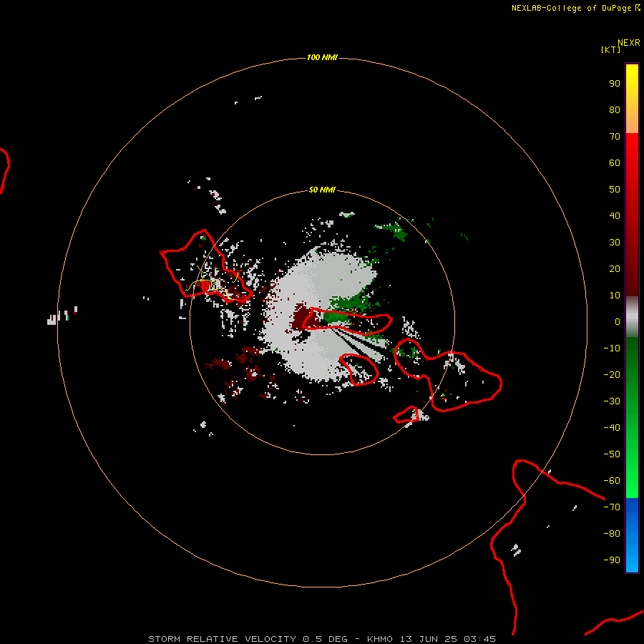Click the 10 tick label on velocity scale
This screenshot has height=644, width=644.
tap(615, 296)
